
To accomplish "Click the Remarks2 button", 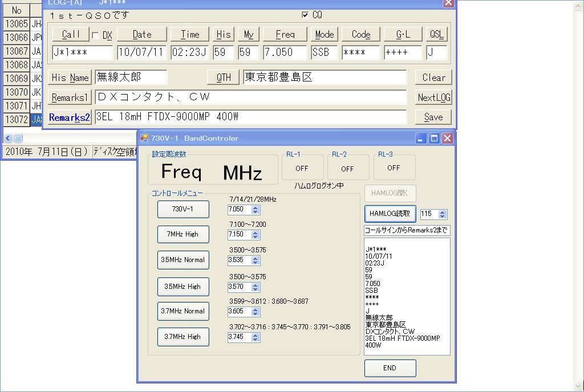I will click(x=70, y=117).
